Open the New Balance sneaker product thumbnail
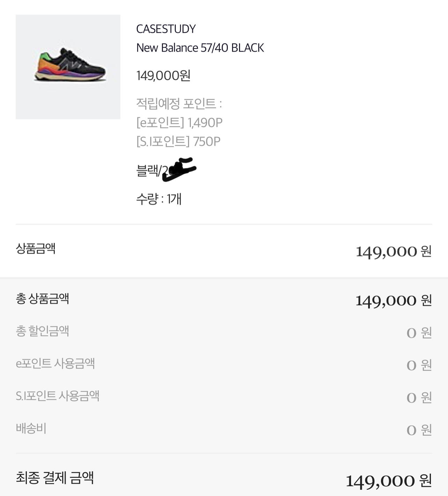Viewport: 448px width, 496px height. 68,67
